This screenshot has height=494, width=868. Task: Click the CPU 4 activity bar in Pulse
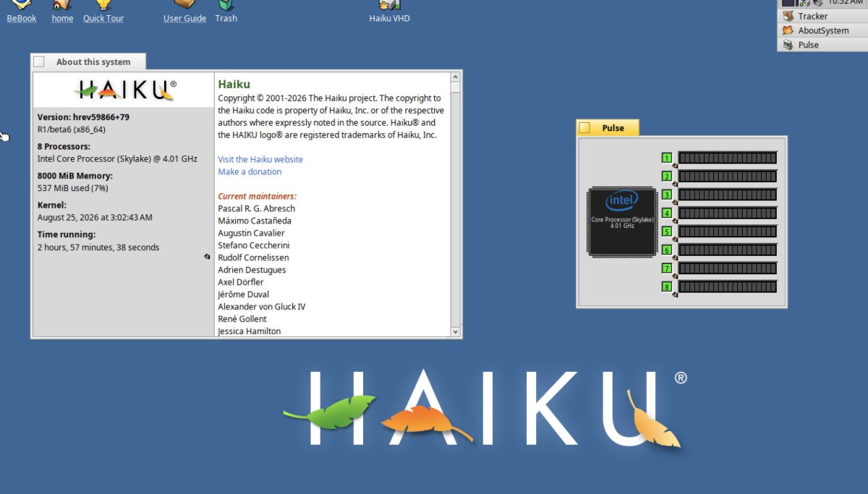click(727, 213)
